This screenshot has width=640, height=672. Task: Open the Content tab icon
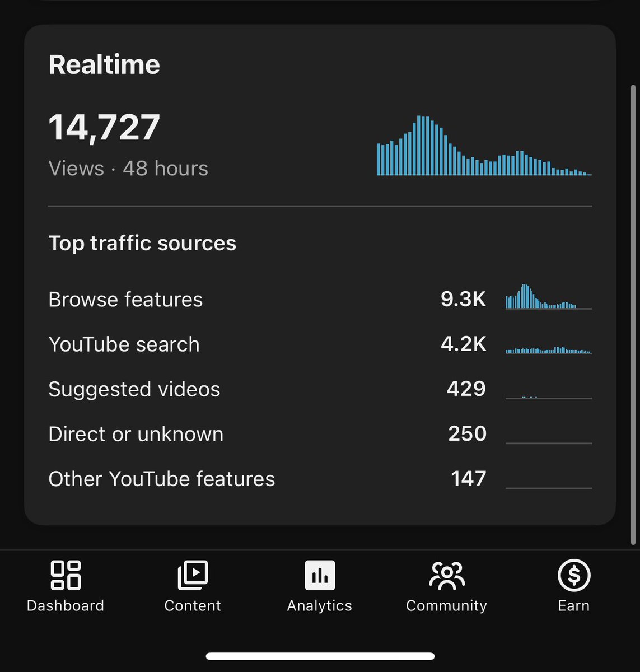click(x=193, y=575)
